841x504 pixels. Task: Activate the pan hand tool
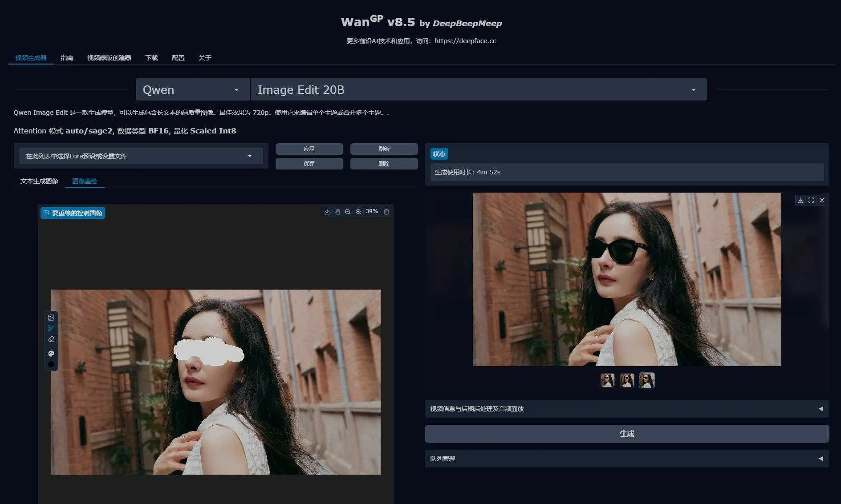coord(337,212)
